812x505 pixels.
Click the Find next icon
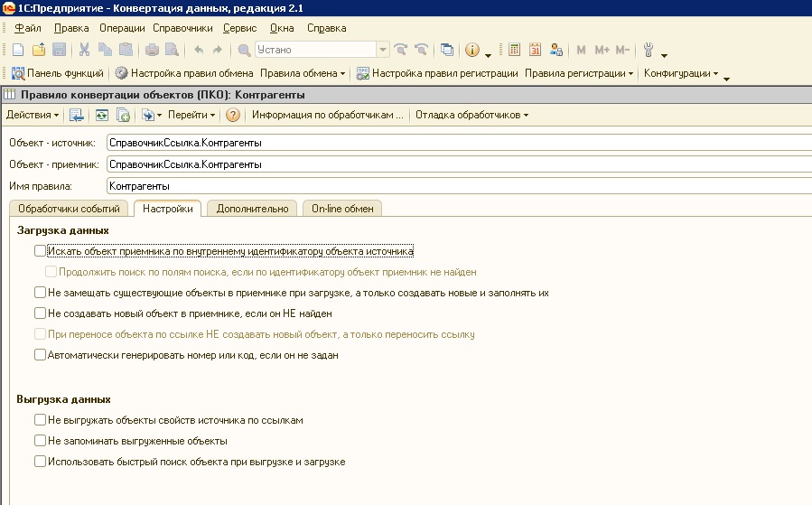[x=400, y=50]
